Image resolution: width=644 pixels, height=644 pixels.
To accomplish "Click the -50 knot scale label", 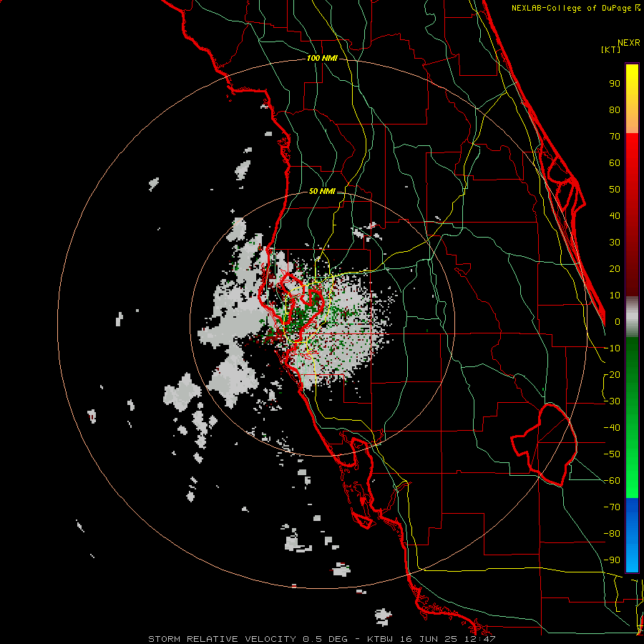I will point(612,454).
